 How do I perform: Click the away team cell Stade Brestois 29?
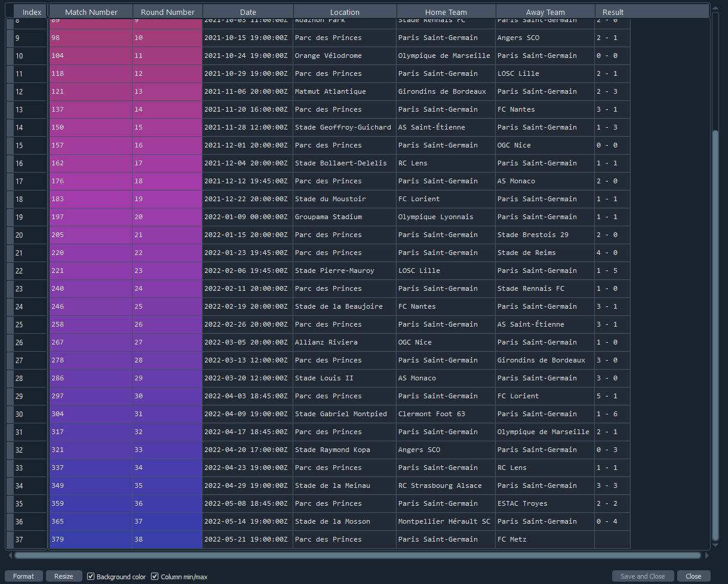545,235
